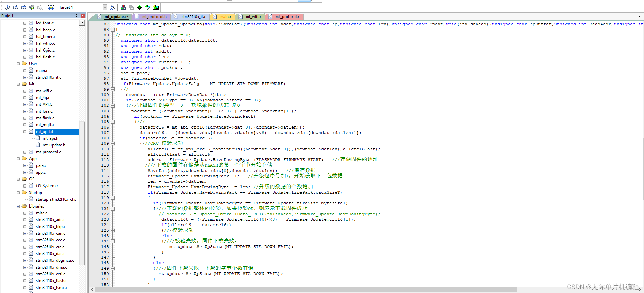Close the Project panel with red X
The height and width of the screenshot is (293, 644).
click(x=82, y=16)
